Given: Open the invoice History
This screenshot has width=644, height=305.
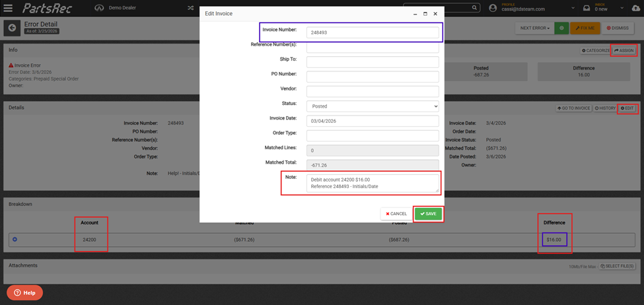Looking at the screenshot, I should click(605, 108).
